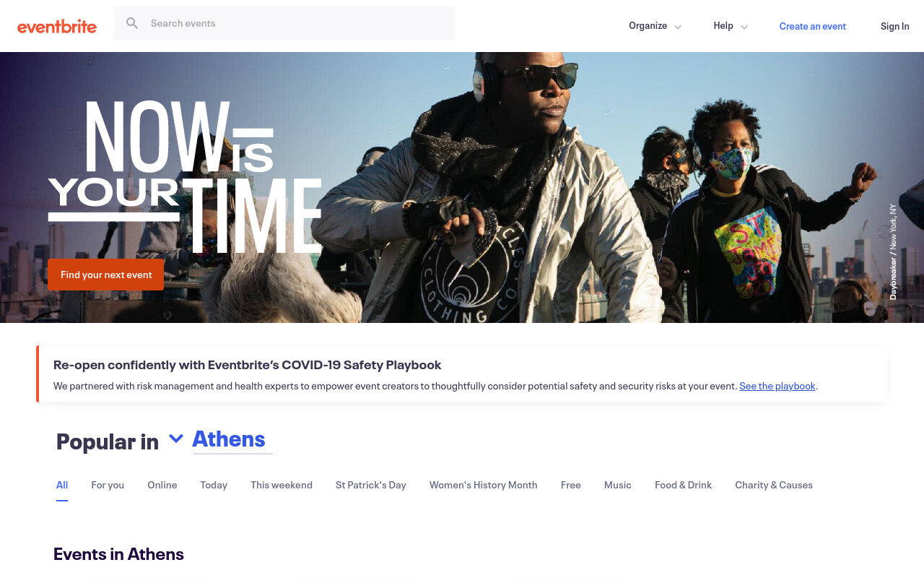
Task: Select the St Patrick's Day tab
Action: pyautogui.click(x=371, y=485)
